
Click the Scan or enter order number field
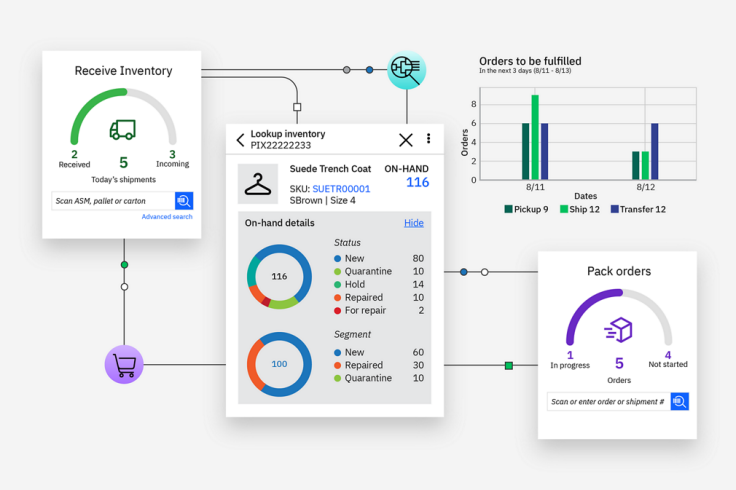coord(607,402)
